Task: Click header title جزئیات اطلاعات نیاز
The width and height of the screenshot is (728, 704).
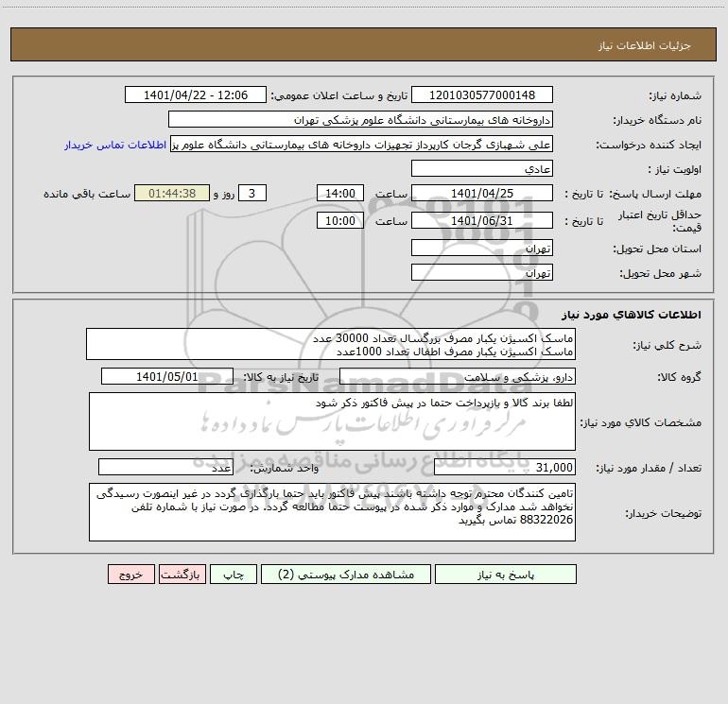Action: (x=645, y=45)
